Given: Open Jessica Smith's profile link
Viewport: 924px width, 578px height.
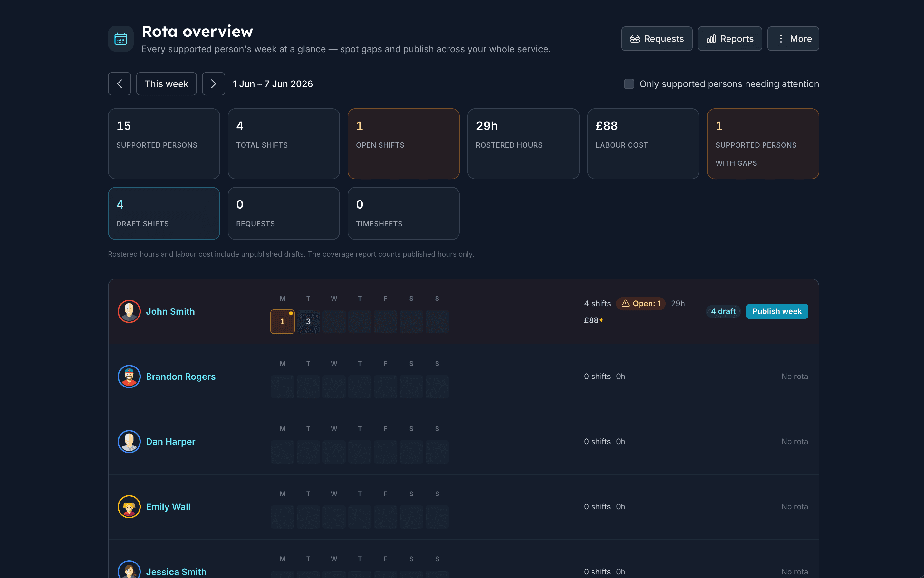Looking at the screenshot, I should (x=176, y=572).
